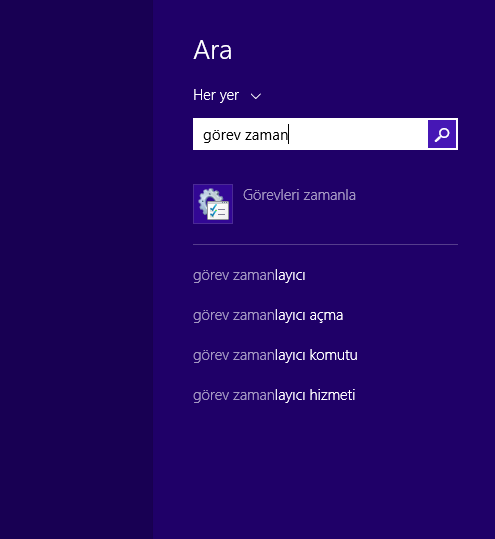Click the blank area inside the search box

(358, 134)
